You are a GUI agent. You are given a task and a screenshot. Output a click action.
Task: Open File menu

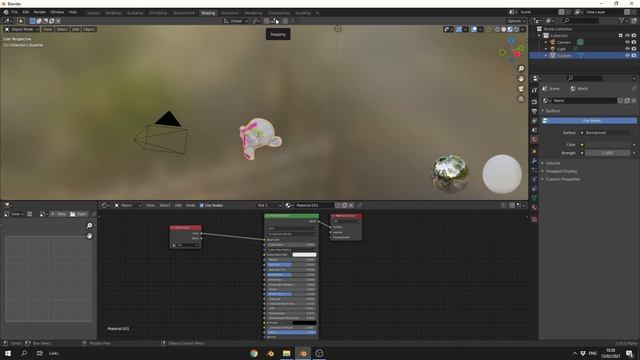15,12
